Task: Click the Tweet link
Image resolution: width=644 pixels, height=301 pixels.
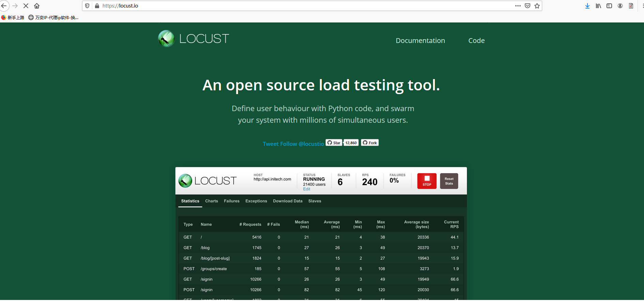Action: point(271,144)
